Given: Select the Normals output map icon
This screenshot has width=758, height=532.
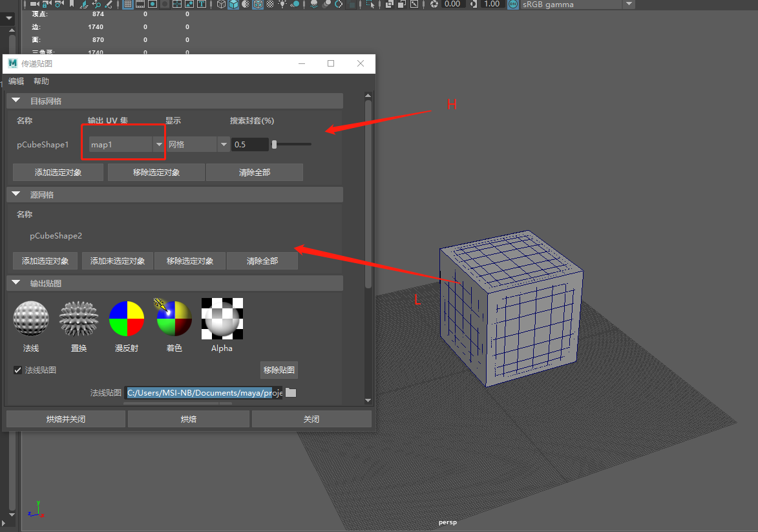Looking at the screenshot, I should (x=30, y=318).
